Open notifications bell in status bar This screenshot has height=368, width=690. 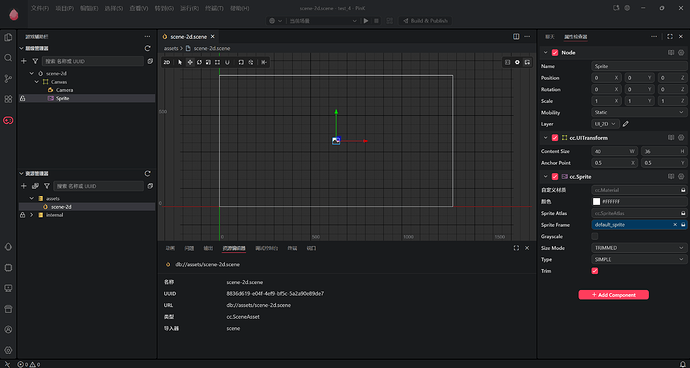[683, 364]
